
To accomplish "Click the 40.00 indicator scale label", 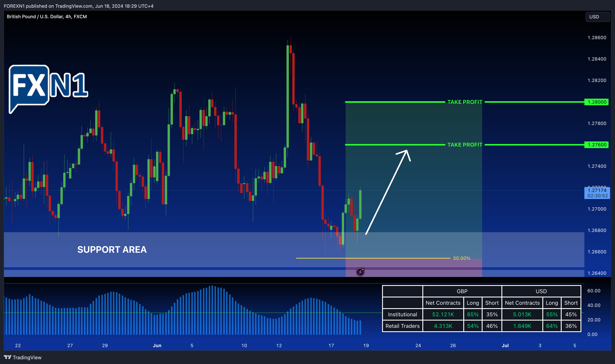I will [x=594, y=305].
